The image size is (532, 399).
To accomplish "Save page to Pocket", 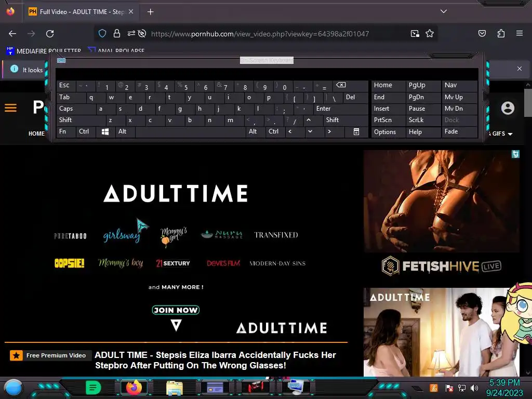I will pyautogui.click(x=482, y=33).
